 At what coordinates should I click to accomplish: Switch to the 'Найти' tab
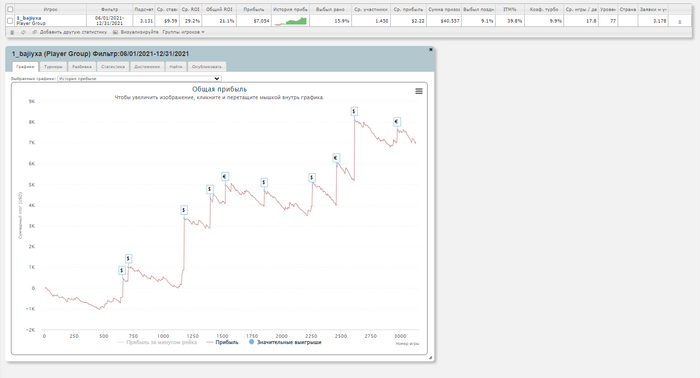click(x=176, y=66)
